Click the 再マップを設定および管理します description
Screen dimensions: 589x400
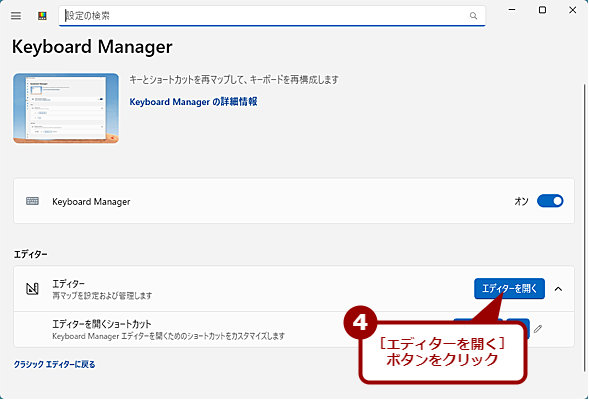pos(102,296)
